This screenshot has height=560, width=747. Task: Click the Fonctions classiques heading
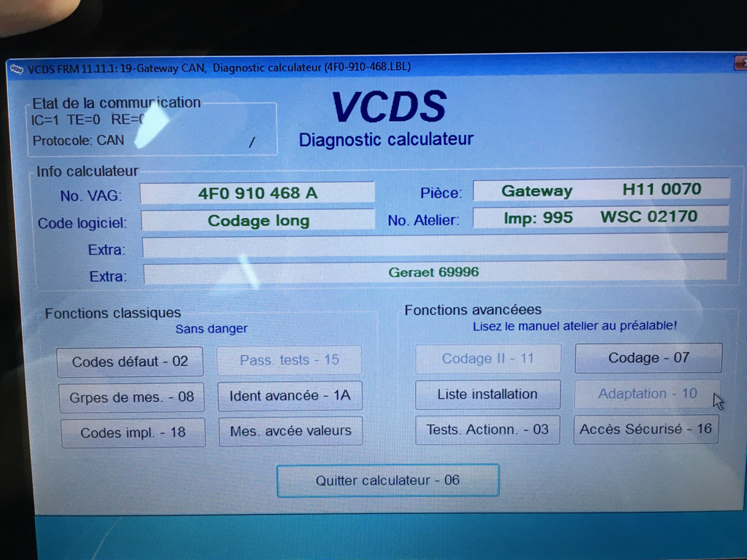click(113, 313)
